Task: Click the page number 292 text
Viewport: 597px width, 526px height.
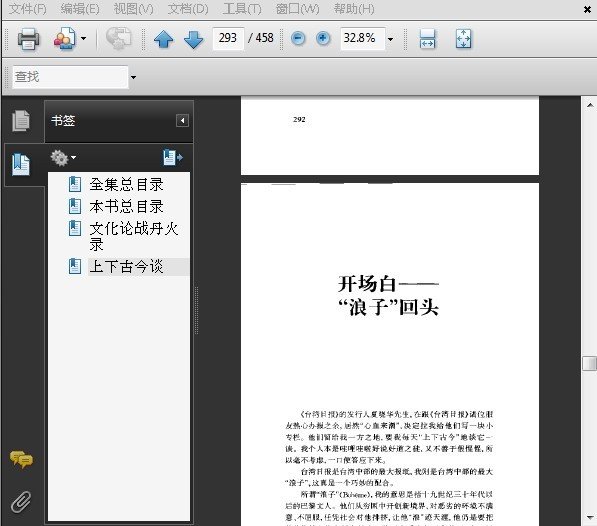Action: (x=299, y=120)
